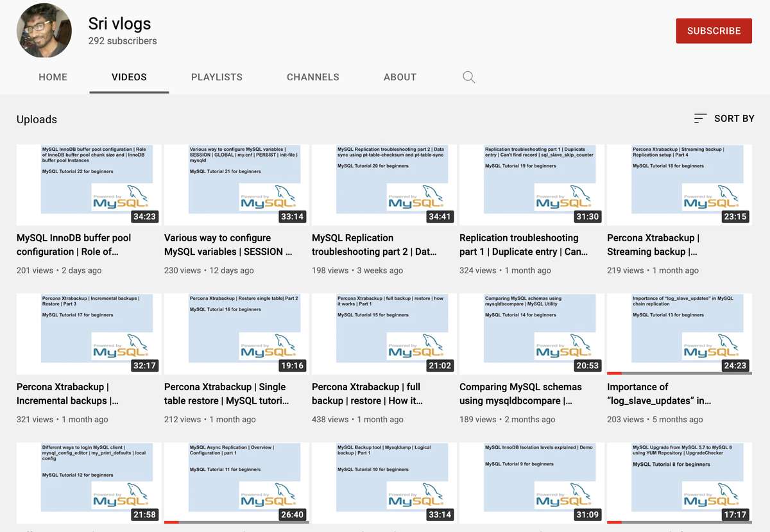This screenshot has width=770, height=532.
Task: Click watched progress bar on log_slave_updates video
Action: pos(678,373)
